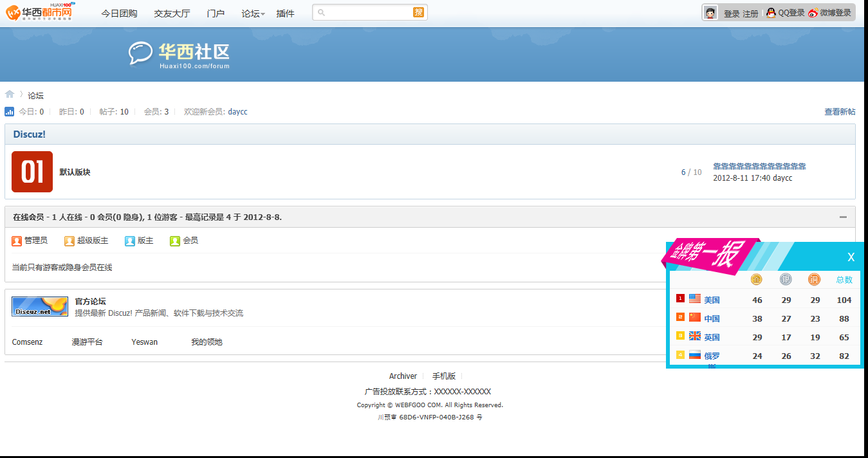Open the 官方论坛 link
Image resolution: width=868 pixels, height=458 pixels.
click(90, 301)
